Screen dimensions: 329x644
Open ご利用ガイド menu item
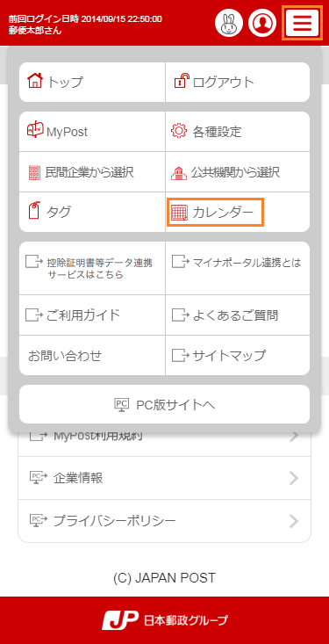(x=92, y=315)
